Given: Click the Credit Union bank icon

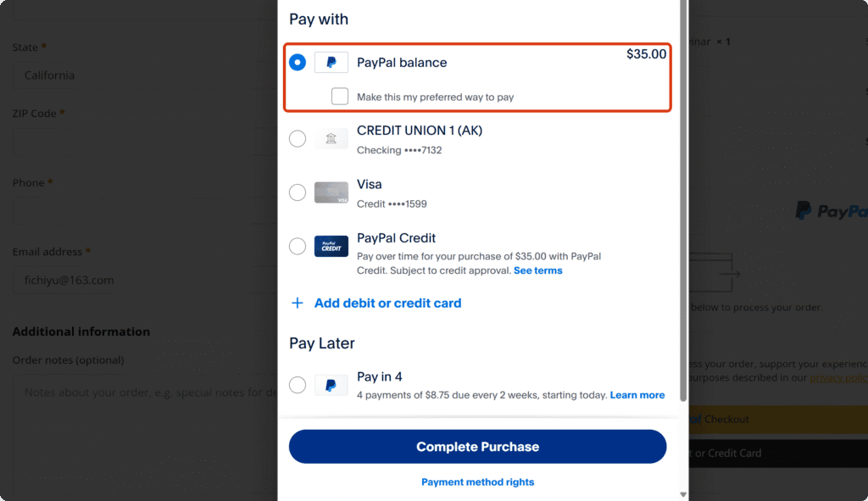Looking at the screenshot, I should click(x=331, y=139).
